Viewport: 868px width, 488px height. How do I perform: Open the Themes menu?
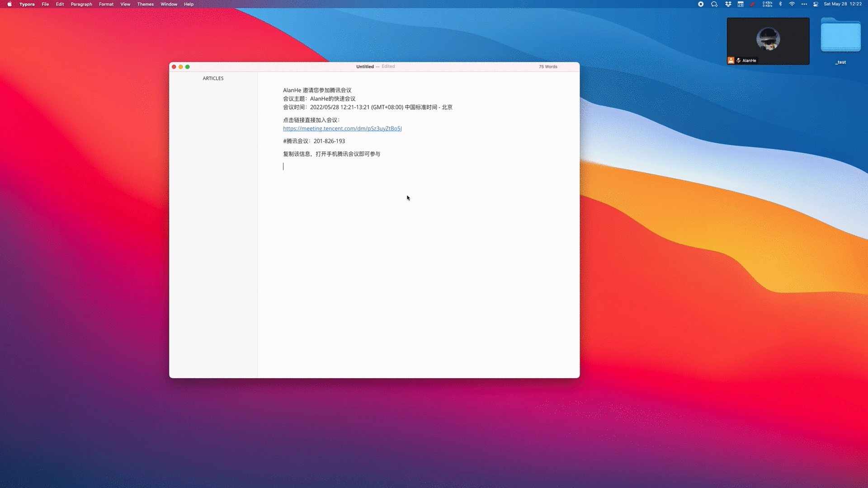(x=145, y=4)
